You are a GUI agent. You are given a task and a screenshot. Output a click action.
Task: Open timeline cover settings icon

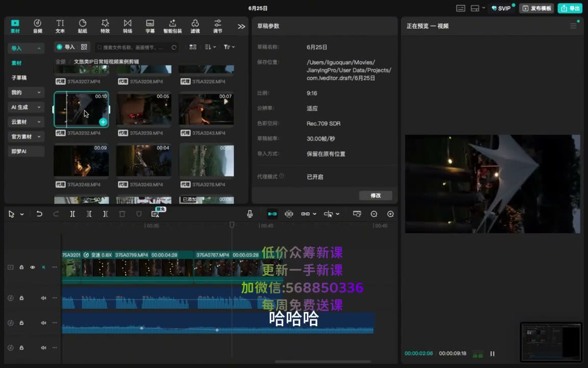click(357, 214)
